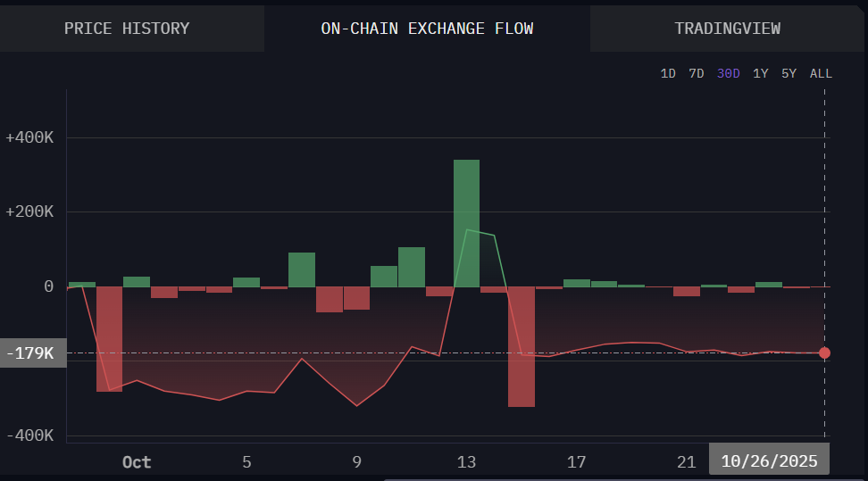Viewport: 868px width, 481px height.
Task: Switch to the Price History tab
Action: pyautogui.click(x=127, y=29)
